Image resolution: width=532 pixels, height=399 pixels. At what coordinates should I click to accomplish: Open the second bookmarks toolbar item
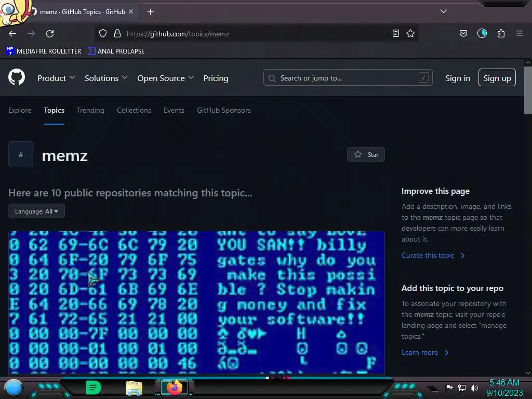pyautogui.click(x=116, y=51)
